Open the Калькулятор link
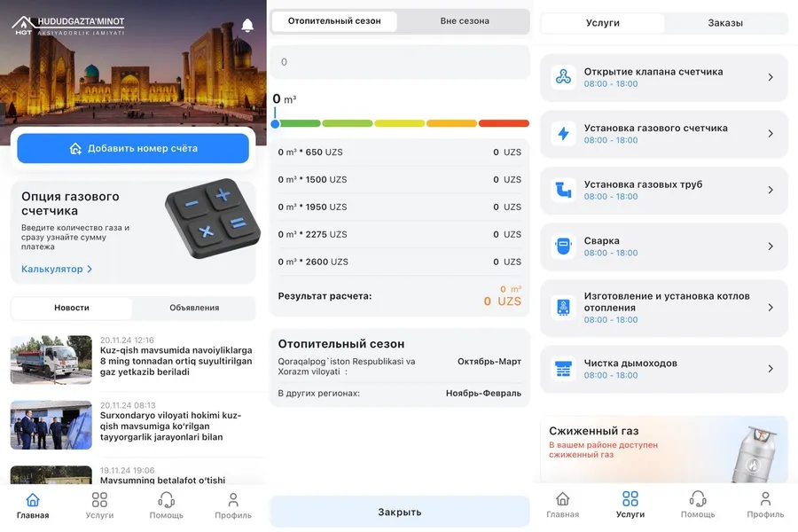Screen dimensions: 798x532 [x=57, y=269]
